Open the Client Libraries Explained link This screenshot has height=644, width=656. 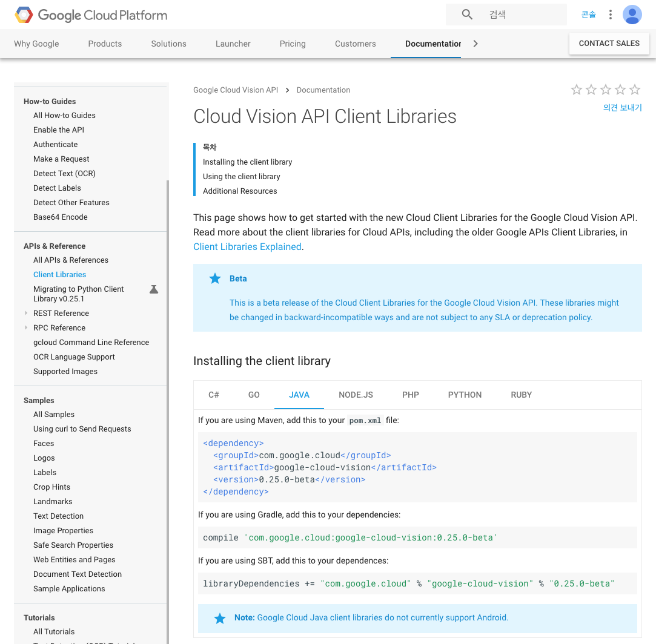247,247
